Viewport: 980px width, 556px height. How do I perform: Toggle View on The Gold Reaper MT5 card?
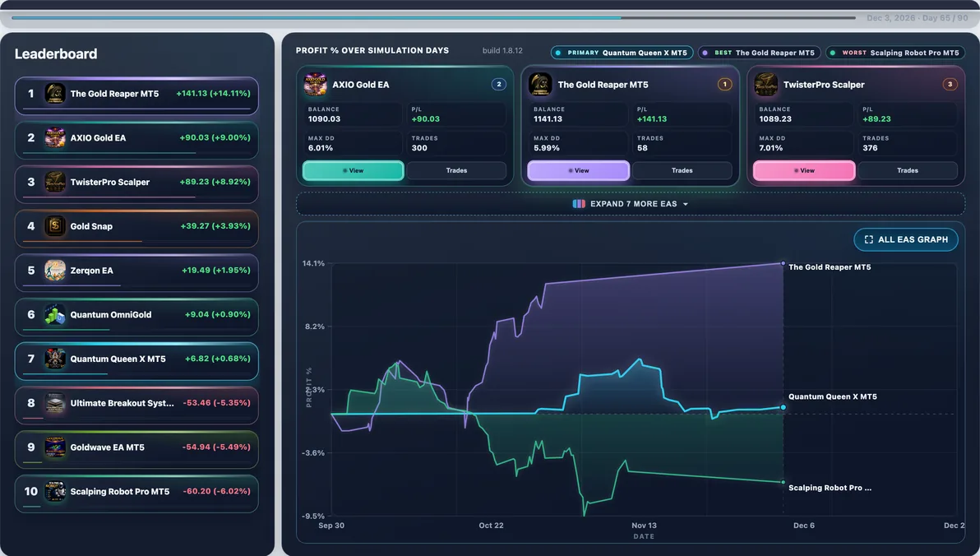point(579,171)
